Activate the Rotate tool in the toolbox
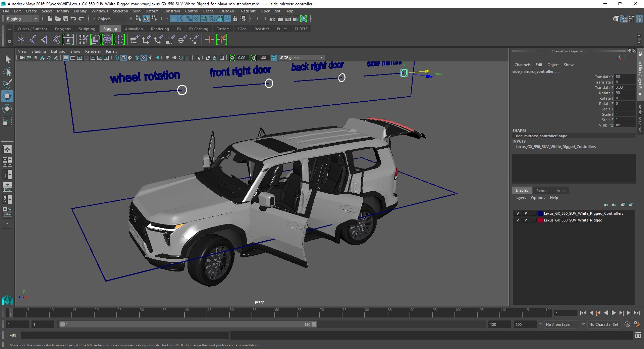Image resolution: width=644 pixels, height=349 pixels. pyautogui.click(x=7, y=109)
